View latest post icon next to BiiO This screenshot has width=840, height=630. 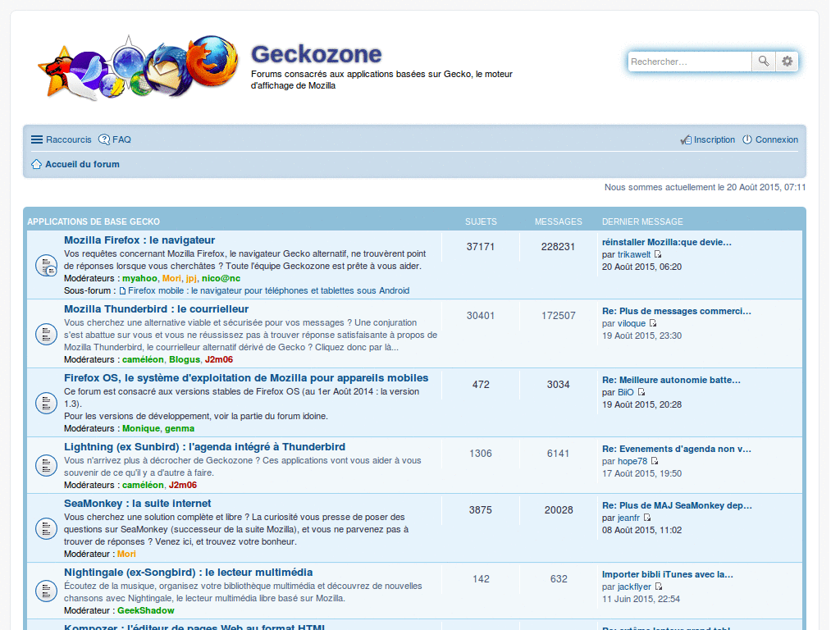click(x=641, y=392)
